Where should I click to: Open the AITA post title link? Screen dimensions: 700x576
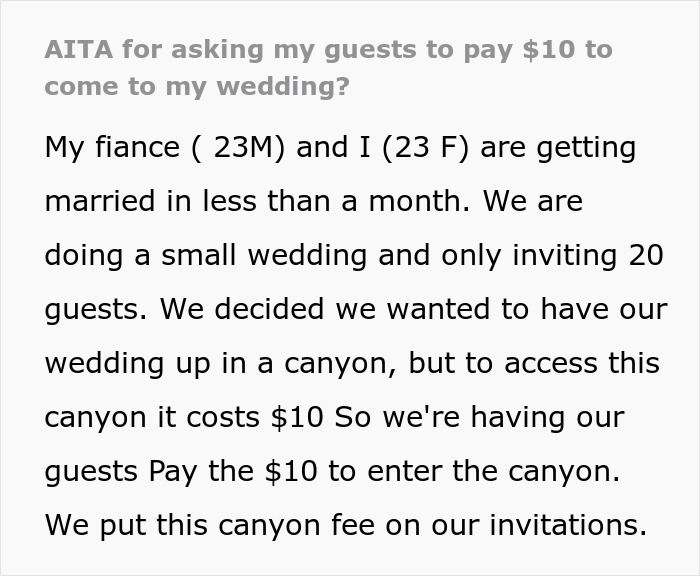[x=329, y=68]
